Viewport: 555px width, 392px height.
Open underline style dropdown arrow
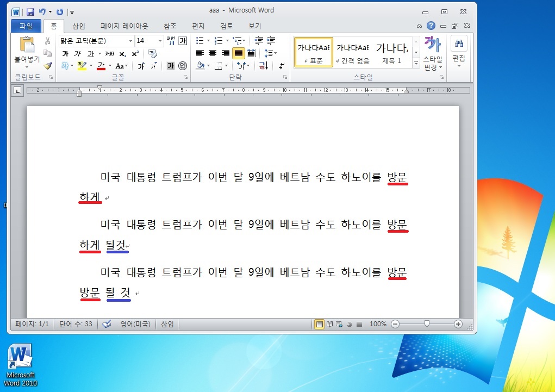(x=100, y=54)
